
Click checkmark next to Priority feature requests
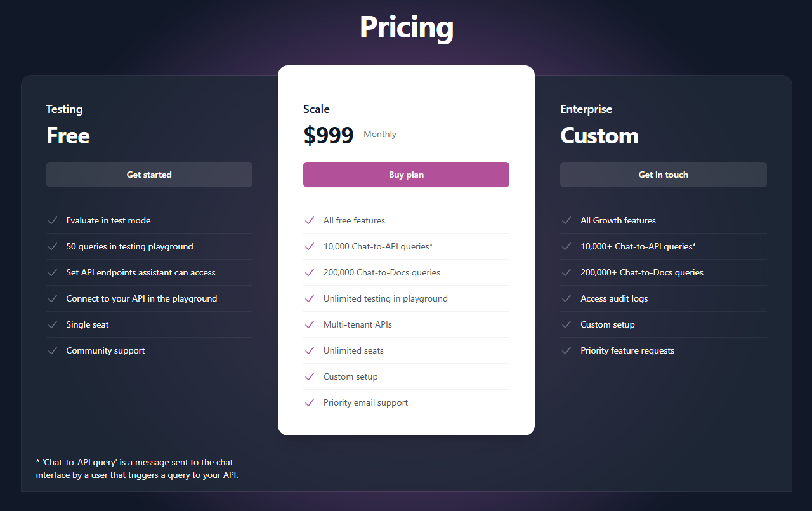coord(566,350)
